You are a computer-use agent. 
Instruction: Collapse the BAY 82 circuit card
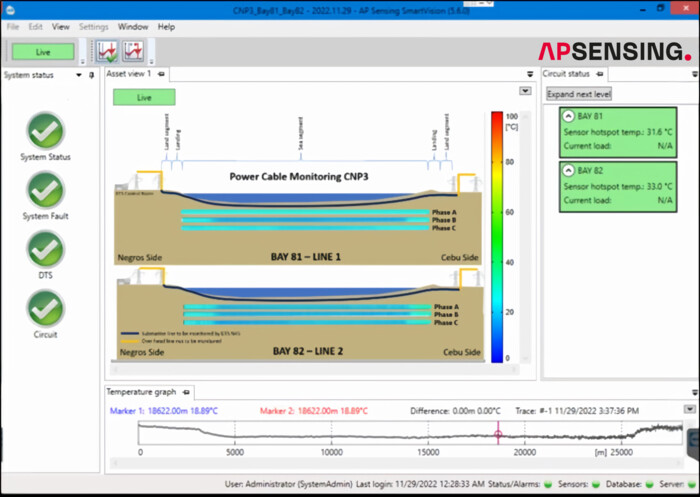coord(568,172)
